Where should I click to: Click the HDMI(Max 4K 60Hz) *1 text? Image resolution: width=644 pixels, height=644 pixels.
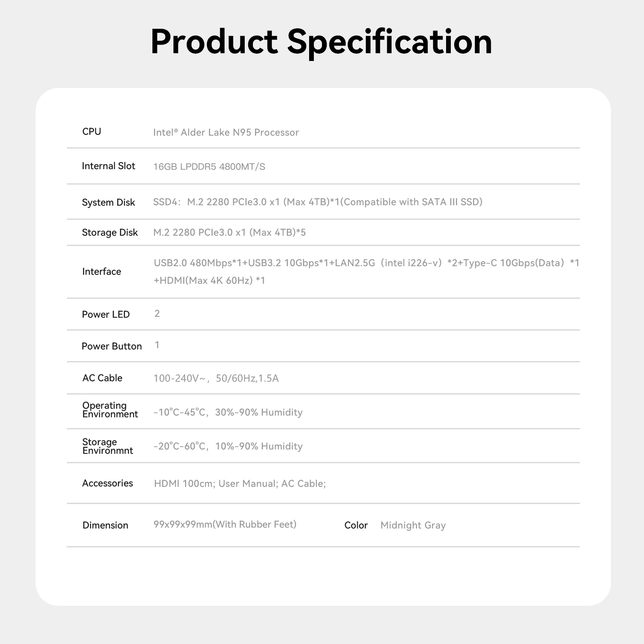click(x=210, y=280)
